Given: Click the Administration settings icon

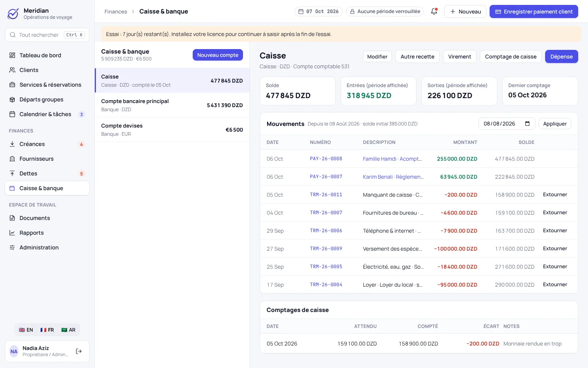Looking at the screenshot, I should (x=12, y=247).
